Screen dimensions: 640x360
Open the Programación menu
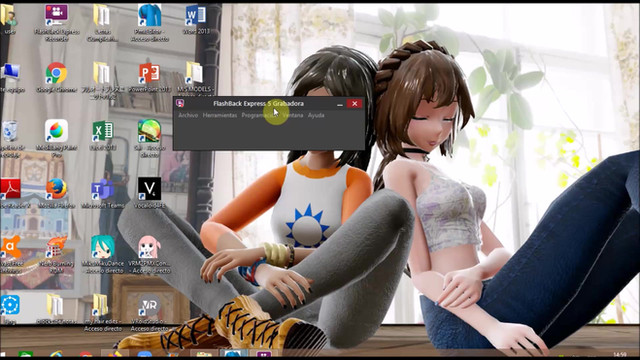(x=260, y=115)
